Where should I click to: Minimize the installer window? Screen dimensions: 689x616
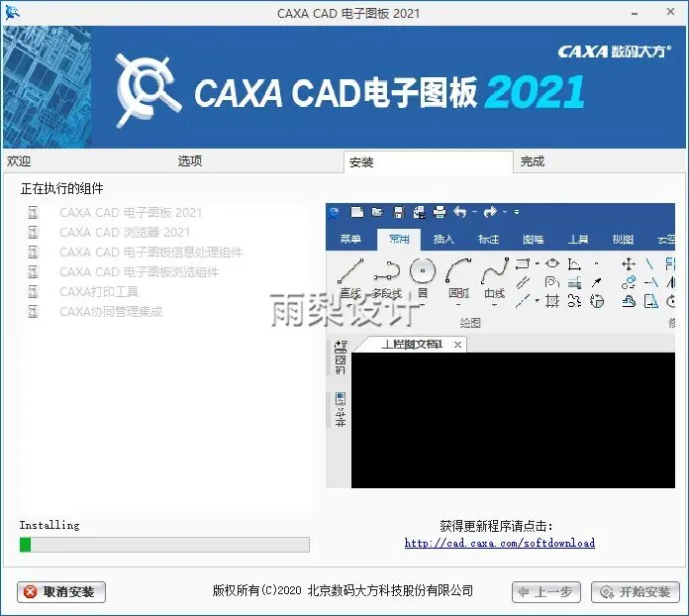(x=635, y=13)
